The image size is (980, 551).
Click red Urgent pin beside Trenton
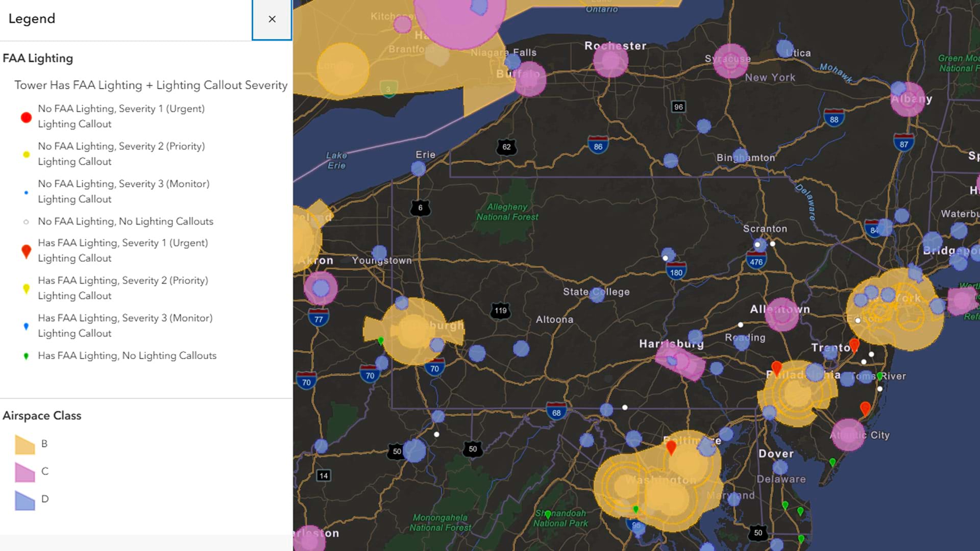pyautogui.click(x=854, y=345)
